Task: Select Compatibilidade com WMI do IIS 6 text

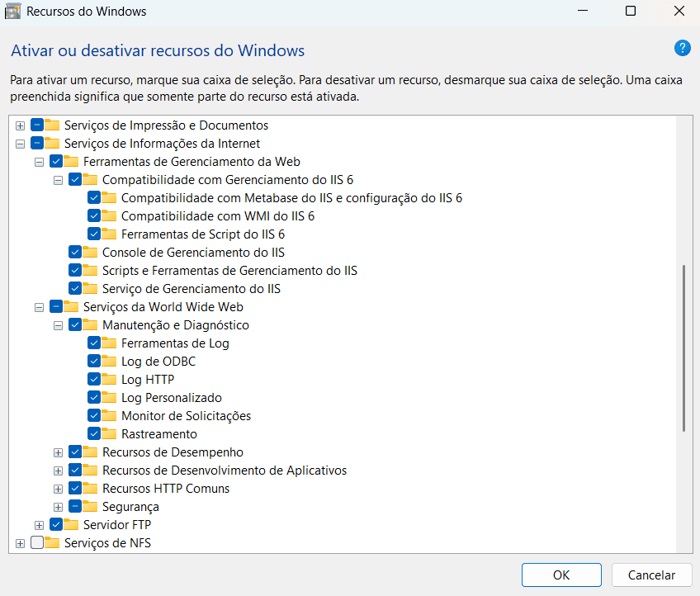Action: (x=218, y=215)
